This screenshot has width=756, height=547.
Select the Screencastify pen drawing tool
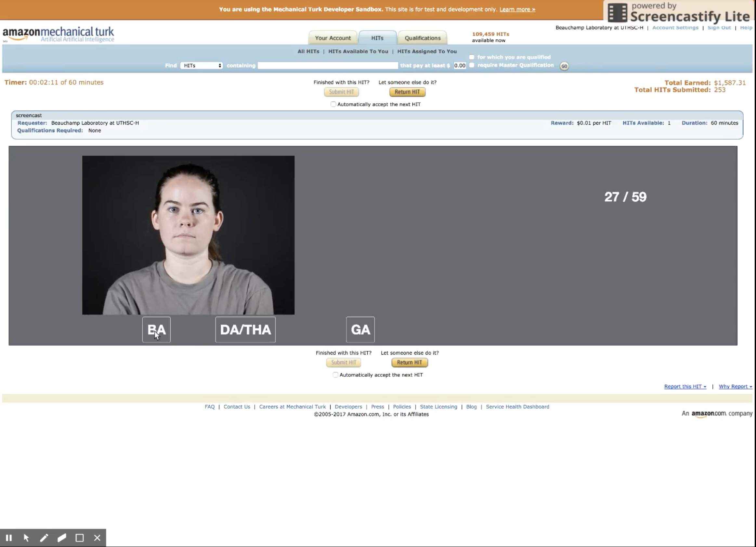[44, 538]
